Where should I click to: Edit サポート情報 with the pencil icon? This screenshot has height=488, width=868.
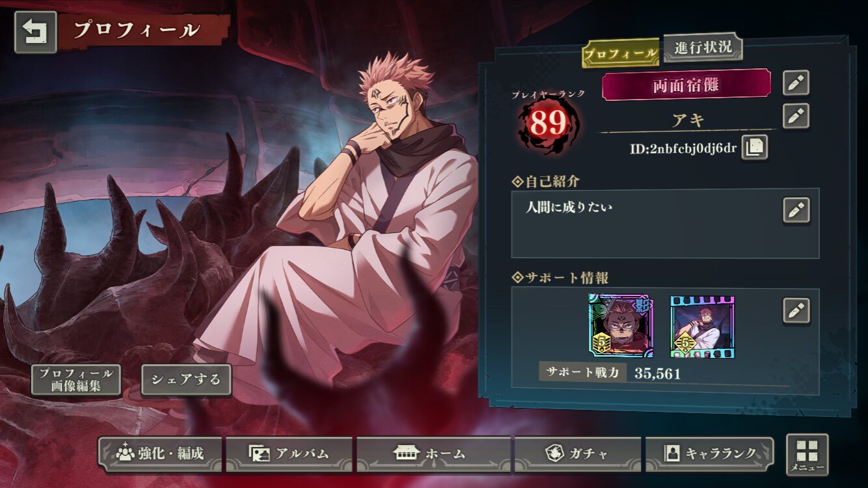[x=796, y=310]
